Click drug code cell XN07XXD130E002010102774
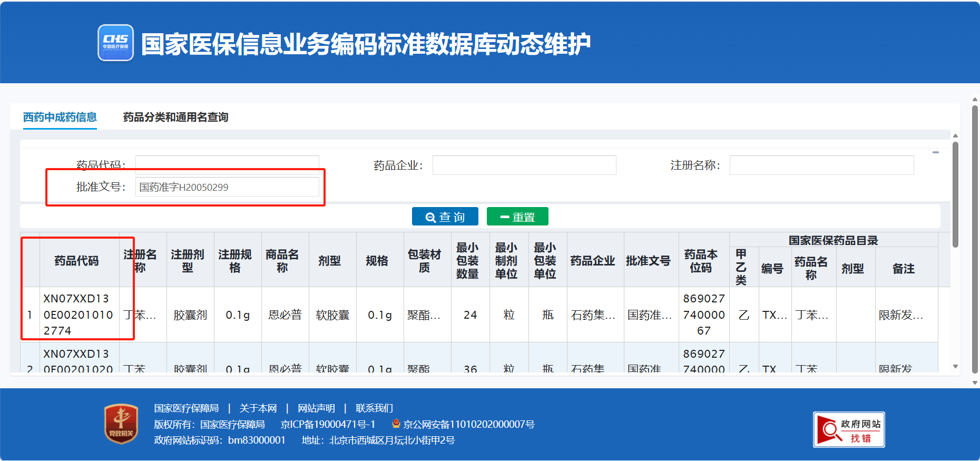Viewport: 980px width, 461px height. tap(79, 315)
